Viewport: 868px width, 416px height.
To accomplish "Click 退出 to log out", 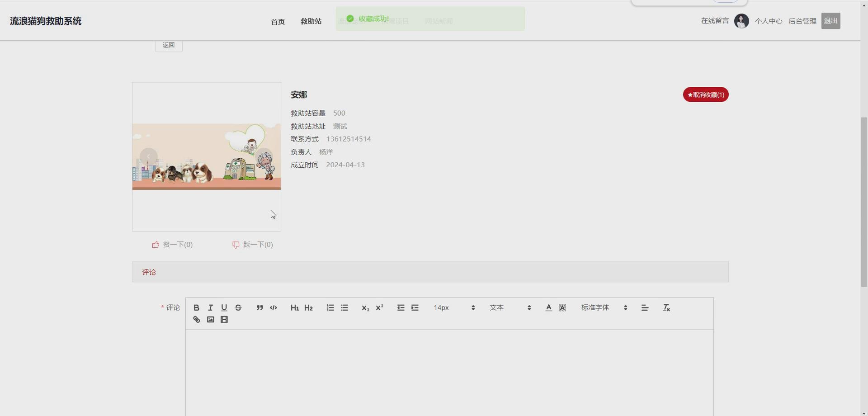I will (x=831, y=20).
